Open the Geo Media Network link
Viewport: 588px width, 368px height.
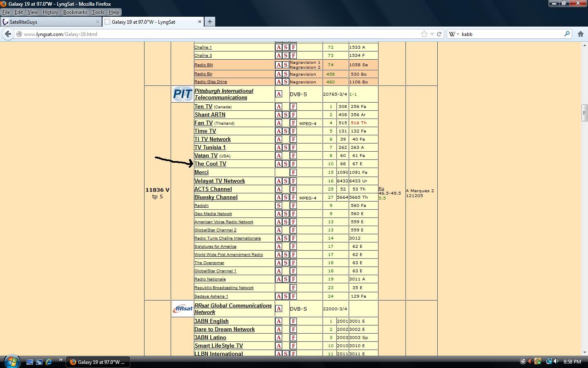point(213,214)
